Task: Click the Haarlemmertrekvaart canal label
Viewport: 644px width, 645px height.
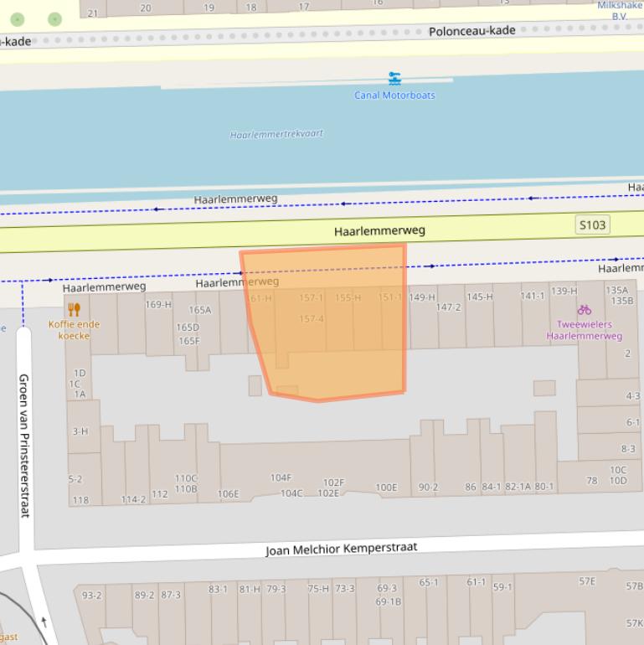Action: (276, 134)
